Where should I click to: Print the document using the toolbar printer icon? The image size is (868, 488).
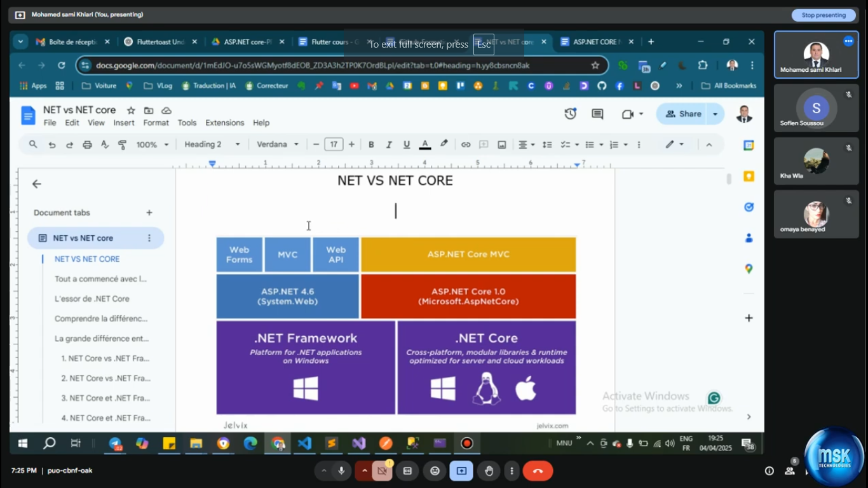88,145
